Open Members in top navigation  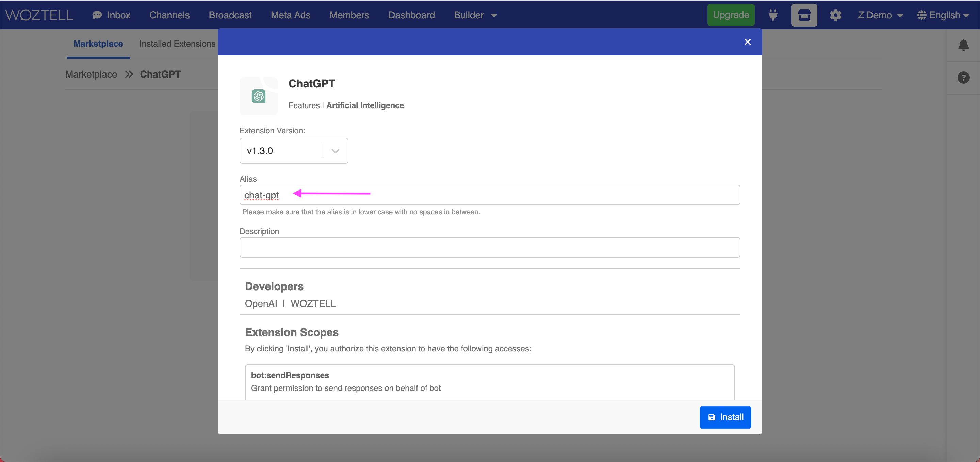(349, 15)
